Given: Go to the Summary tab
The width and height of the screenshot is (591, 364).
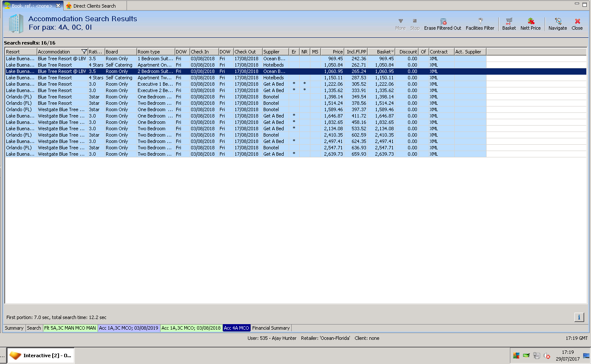Looking at the screenshot, I should click(x=14, y=328).
